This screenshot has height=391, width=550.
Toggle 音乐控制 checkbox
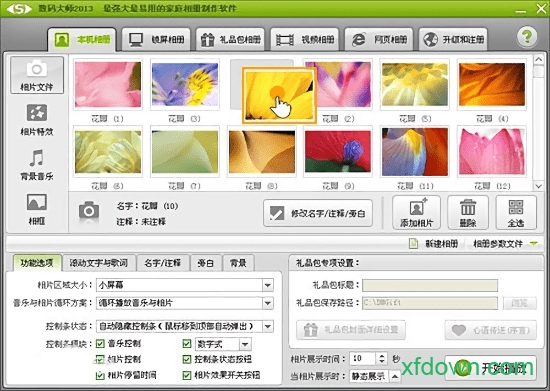(x=100, y=344)
